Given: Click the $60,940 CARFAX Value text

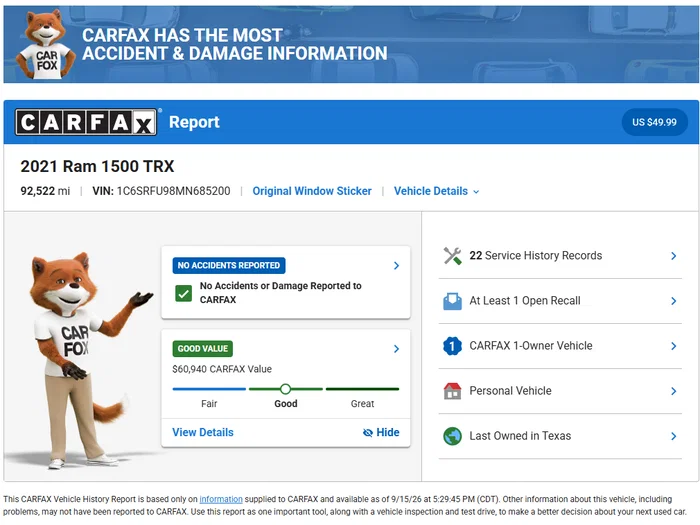Looking at the screenshot, I should pos(222,369).
